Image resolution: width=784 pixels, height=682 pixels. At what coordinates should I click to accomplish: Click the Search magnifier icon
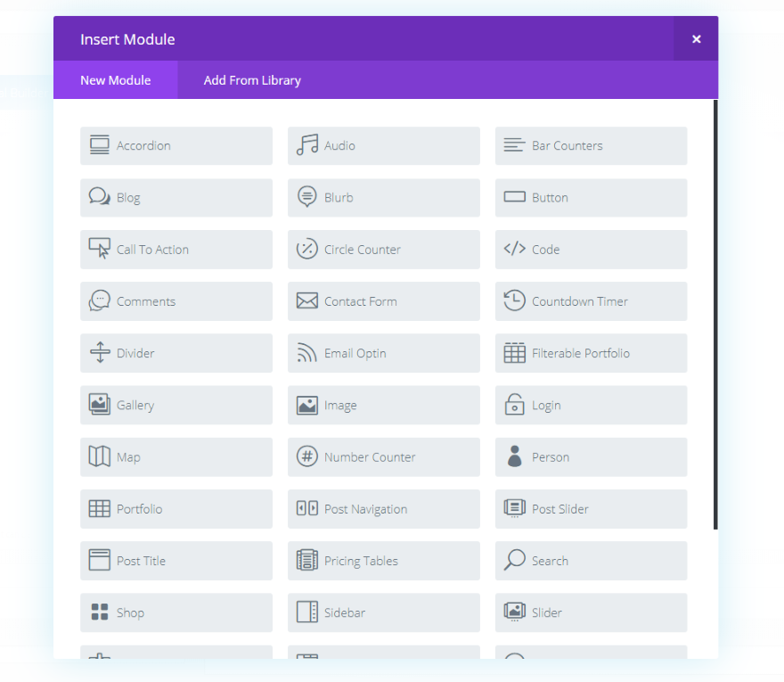[514, 561]
